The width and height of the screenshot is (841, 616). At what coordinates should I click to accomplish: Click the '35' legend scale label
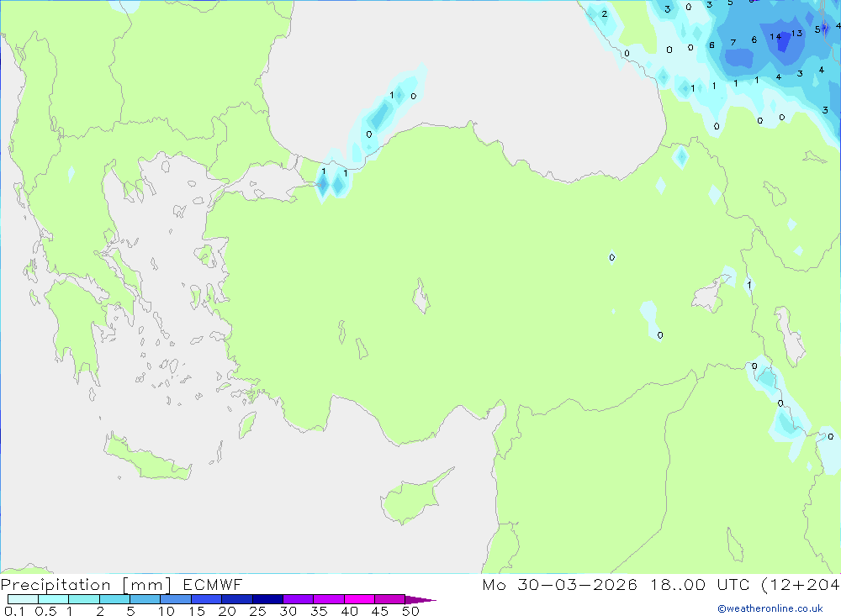pos(319,611)
